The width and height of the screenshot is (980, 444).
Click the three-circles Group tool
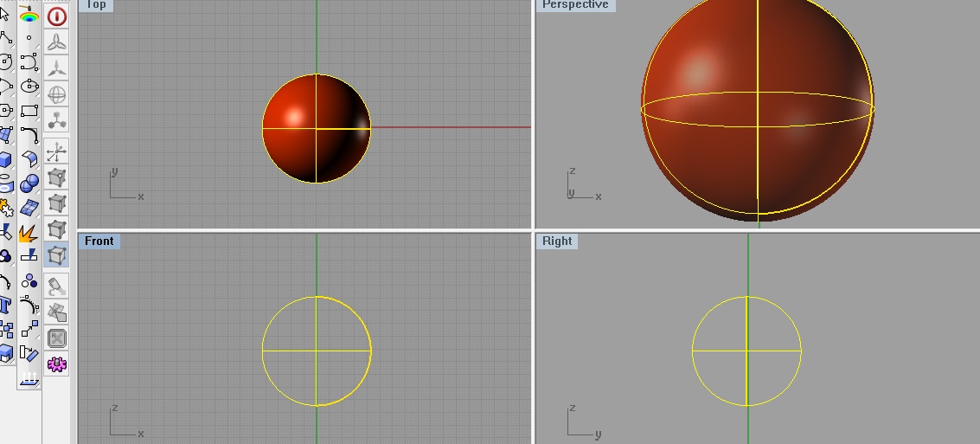[x=29, y=280]
